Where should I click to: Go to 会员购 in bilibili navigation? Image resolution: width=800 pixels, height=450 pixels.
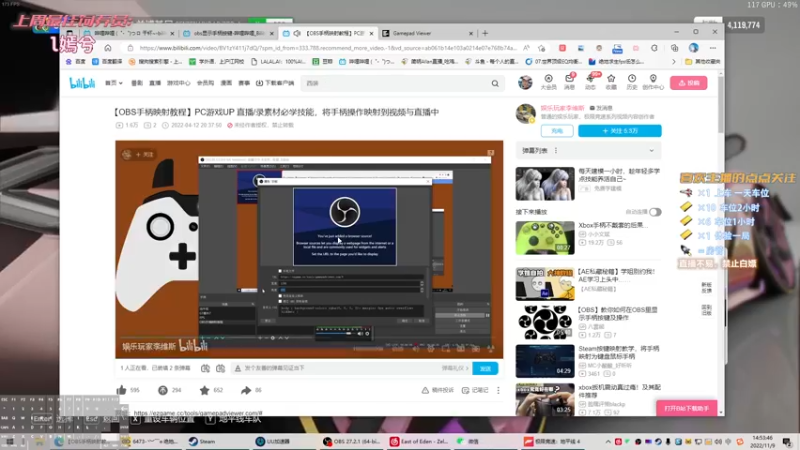coord(205,83)
